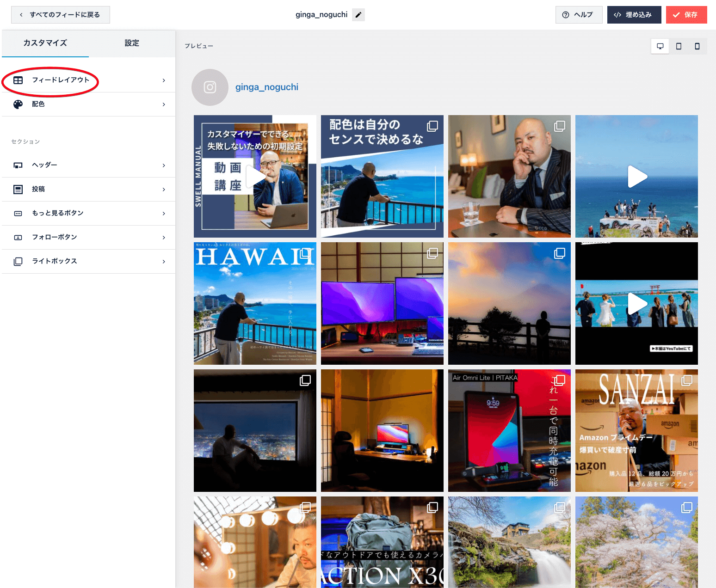
Task: Click carousel icon on waterfall house post
Action: coord(560,508)
